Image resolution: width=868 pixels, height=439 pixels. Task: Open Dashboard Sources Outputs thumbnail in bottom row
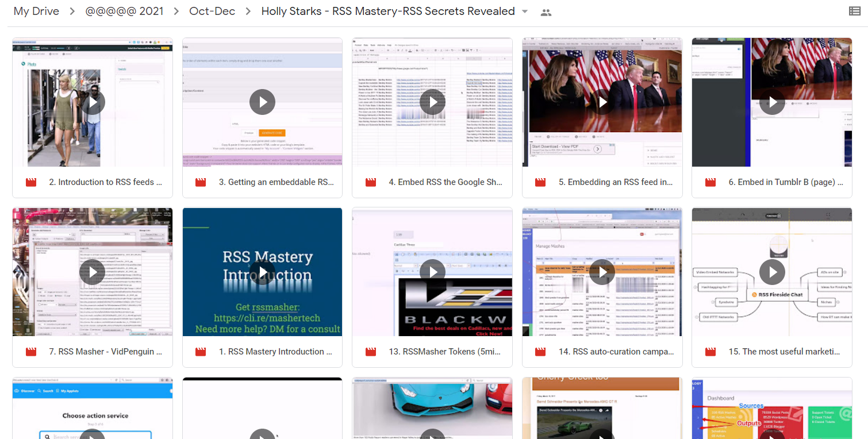(772, 408)
